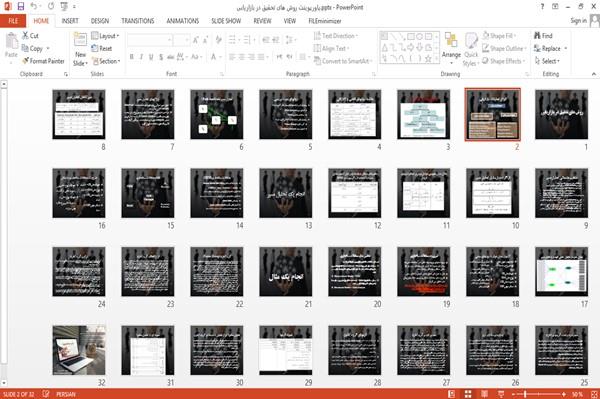Viewport: 600px width, 399px height.
Task: Click the Clear All Formatting icon
Action: point(219,39)
